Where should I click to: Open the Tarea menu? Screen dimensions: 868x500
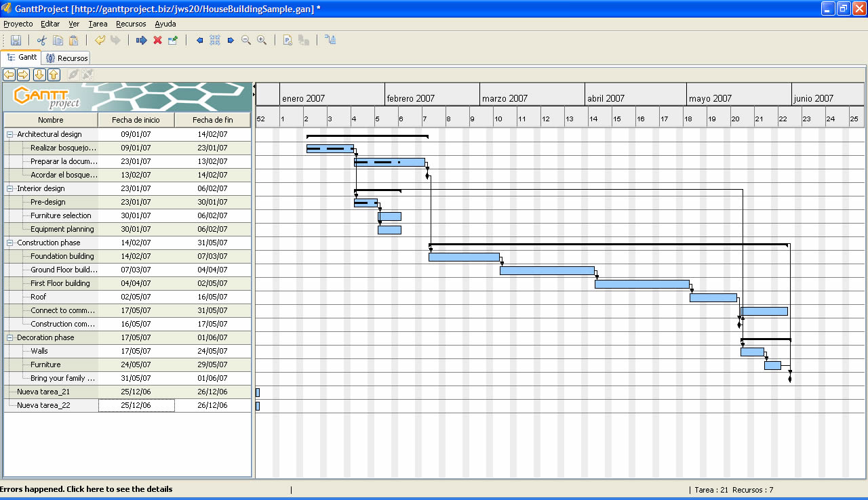(x=98, y=24)
